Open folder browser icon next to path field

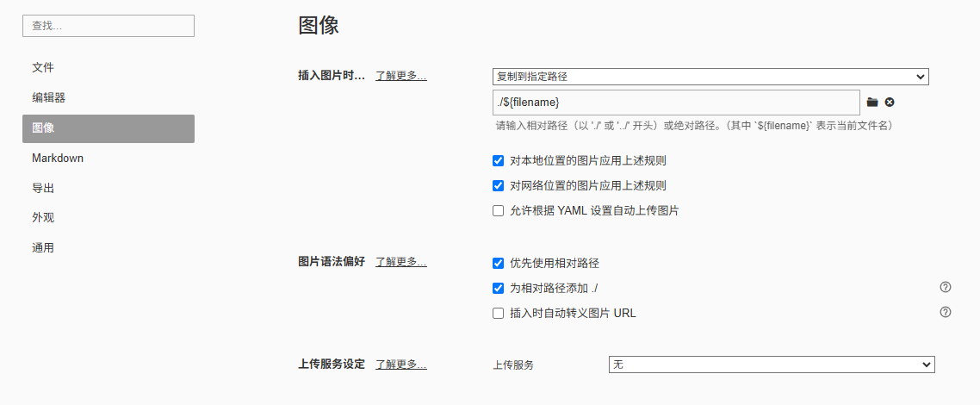872,103
